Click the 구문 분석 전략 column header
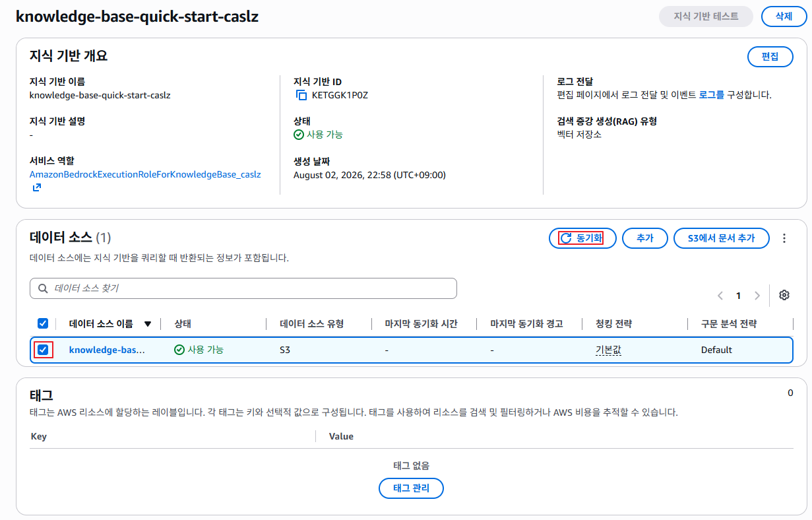Image resolution: width=812 pixels, height=520 pixels. click(729, 324)
